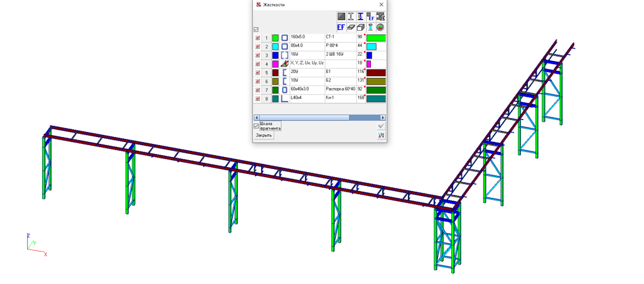Uncheck stiffness row 1 (160x5.0)
Viewport: 644px width, 284px height.
coord(257,38)
